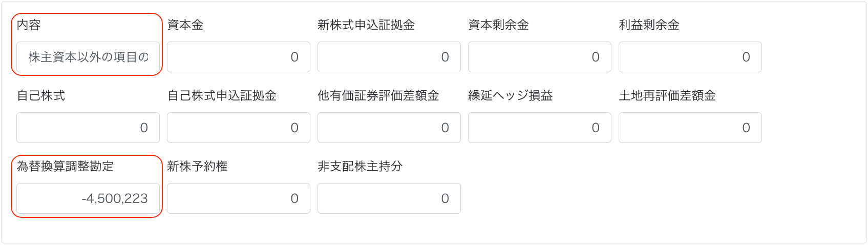Select the 自己株式申込証拠金 input field

click(239, 128)
